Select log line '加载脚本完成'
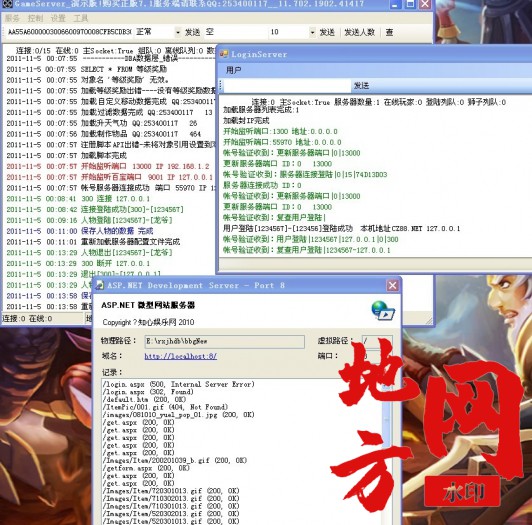Viewport: 532px width, 525px height. (66, 155)
